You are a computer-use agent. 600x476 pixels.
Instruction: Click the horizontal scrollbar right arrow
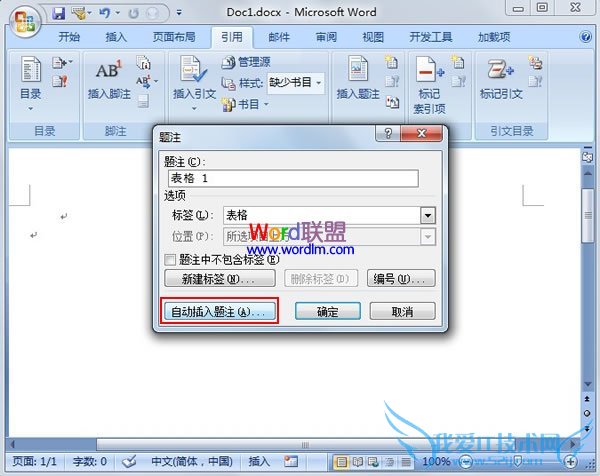click(573, 444)
